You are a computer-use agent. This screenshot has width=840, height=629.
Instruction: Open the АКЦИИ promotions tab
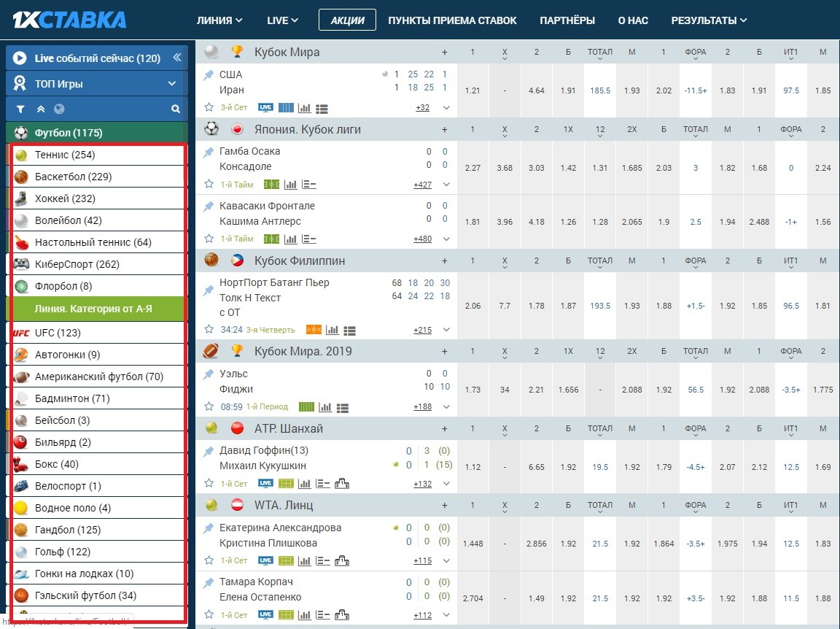click(x=347, y=20)
